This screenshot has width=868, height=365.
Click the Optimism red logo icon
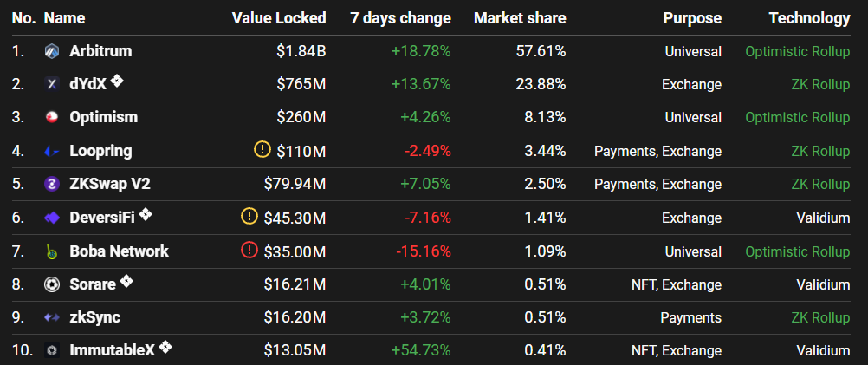pos(52,118)
